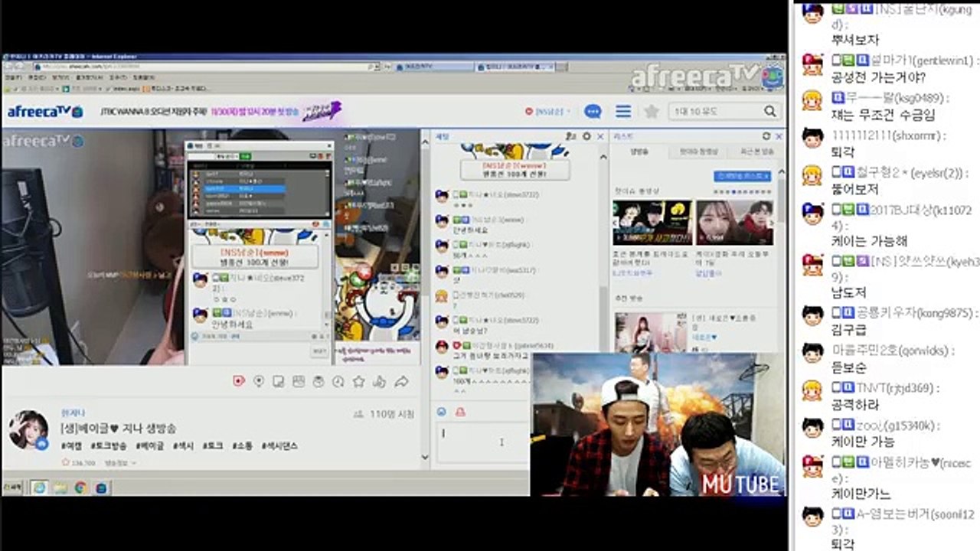
Task: Click the blue full-list button in list panel
Action: pyautogui.click(x=742, y=176)
